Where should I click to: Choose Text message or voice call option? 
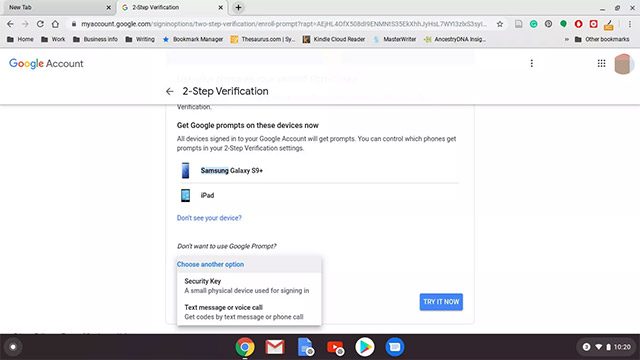pyautogui.click(x=249, y=312)
